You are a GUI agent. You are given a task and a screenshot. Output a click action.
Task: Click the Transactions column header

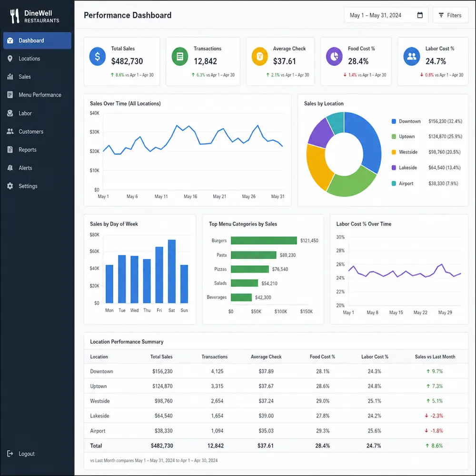[214, 357]
